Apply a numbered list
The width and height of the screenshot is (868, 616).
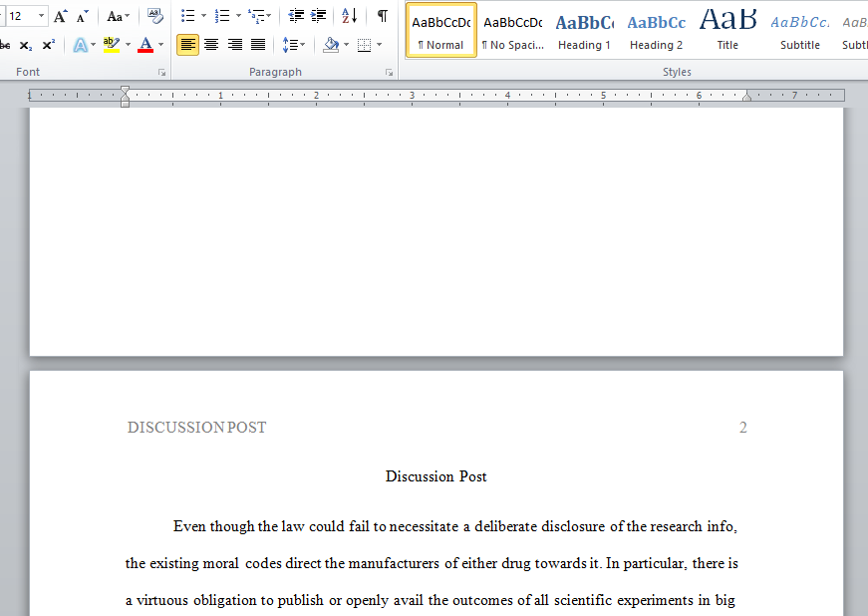pos(222,16)
